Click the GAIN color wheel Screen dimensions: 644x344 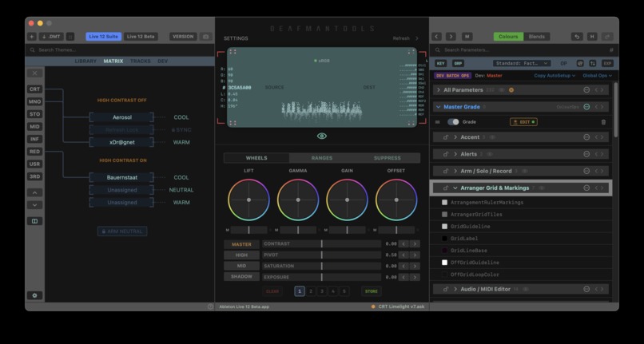[347, 200]
